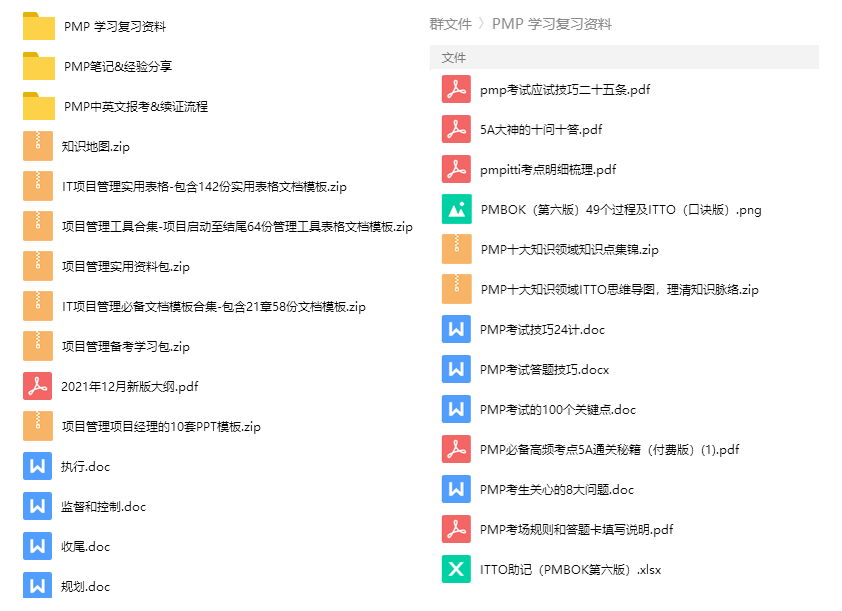
Task: Click the Word icon for PMP考试技巧24计.doc
Action: click(456, 329)
